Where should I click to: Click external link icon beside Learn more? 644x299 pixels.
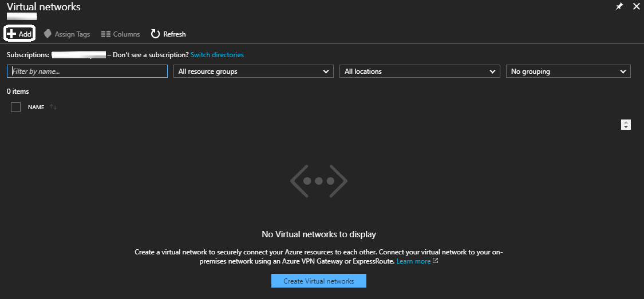[x=436, y=261]
